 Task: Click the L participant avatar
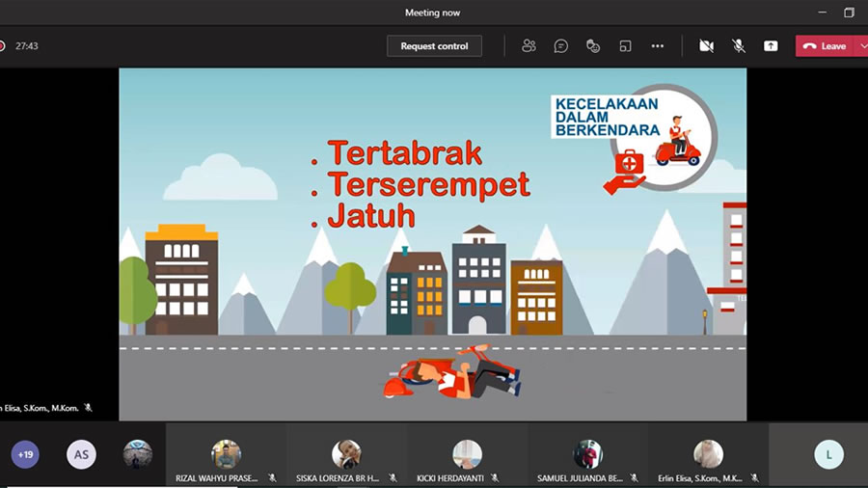click(x=827, y=454)
